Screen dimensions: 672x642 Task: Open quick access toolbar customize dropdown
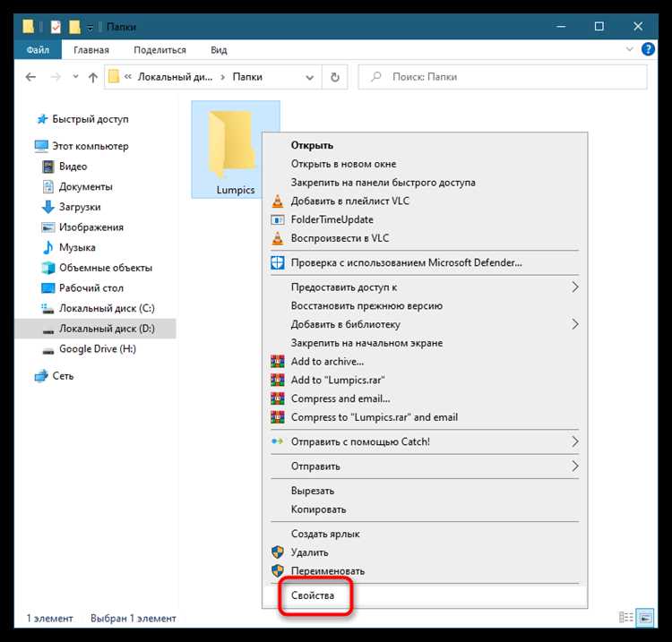pos(90,28)
